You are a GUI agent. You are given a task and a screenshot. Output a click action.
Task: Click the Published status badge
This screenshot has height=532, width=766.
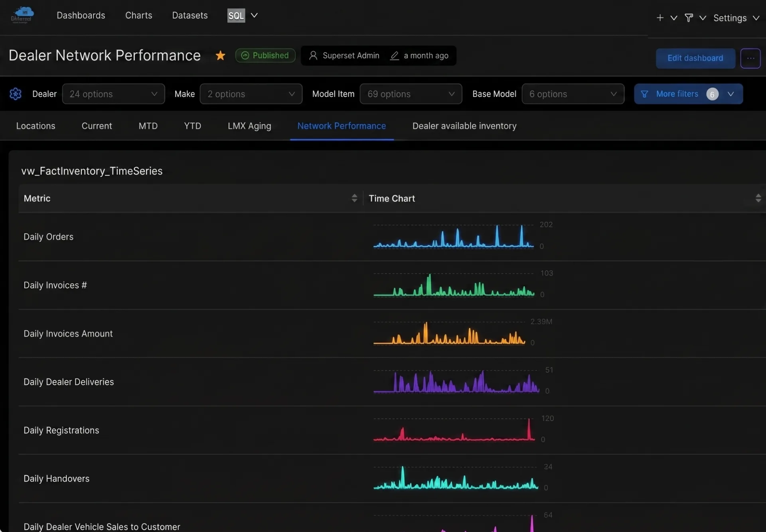coord(265,55)
